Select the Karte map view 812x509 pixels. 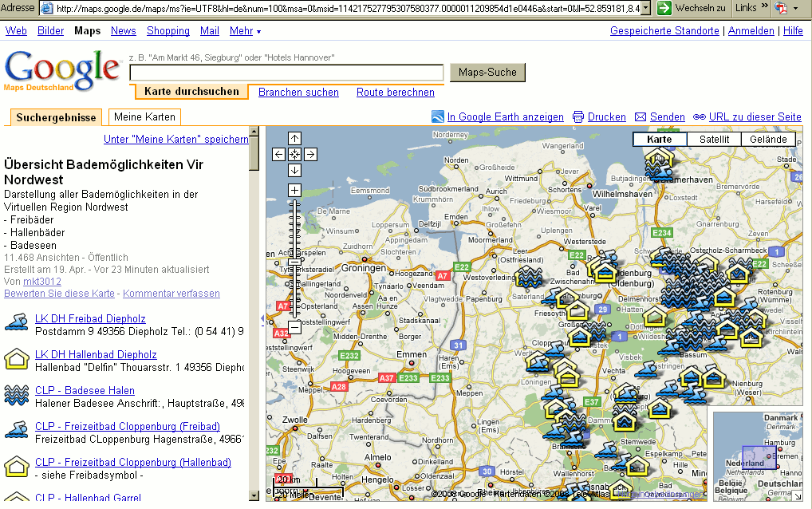pos(660,140)
